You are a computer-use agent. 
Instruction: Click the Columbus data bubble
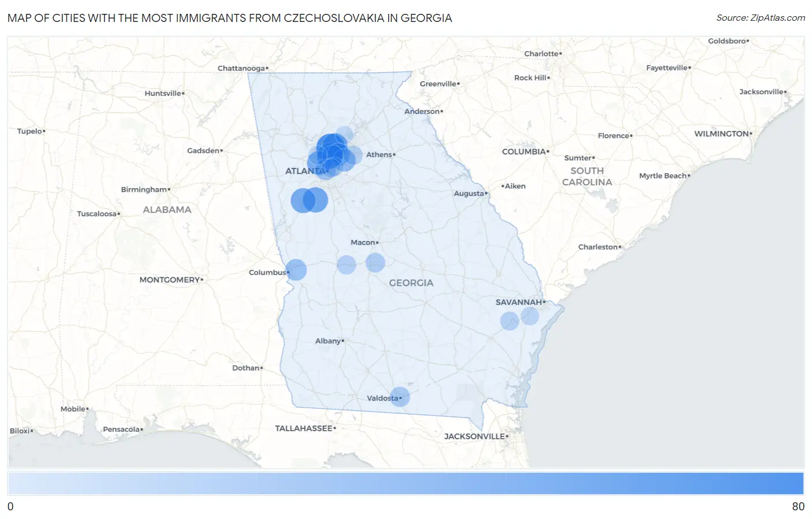(296, 270)
